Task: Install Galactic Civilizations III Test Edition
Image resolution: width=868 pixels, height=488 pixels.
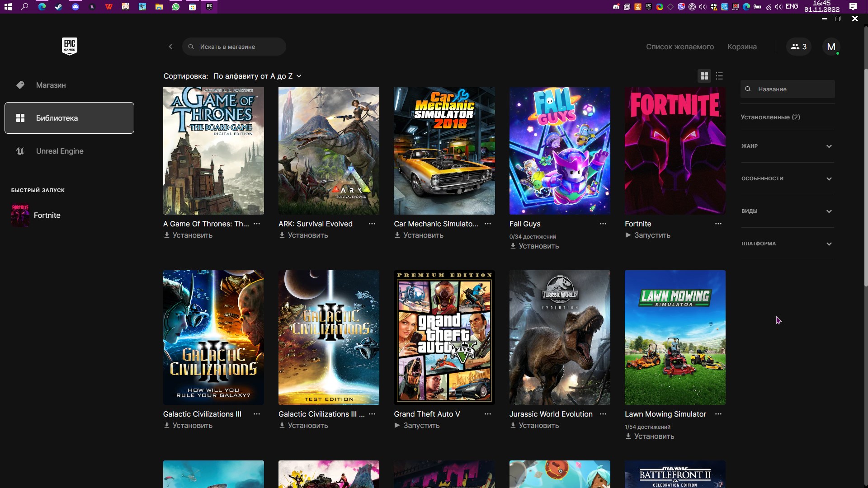Action: (x=303, y=425)
